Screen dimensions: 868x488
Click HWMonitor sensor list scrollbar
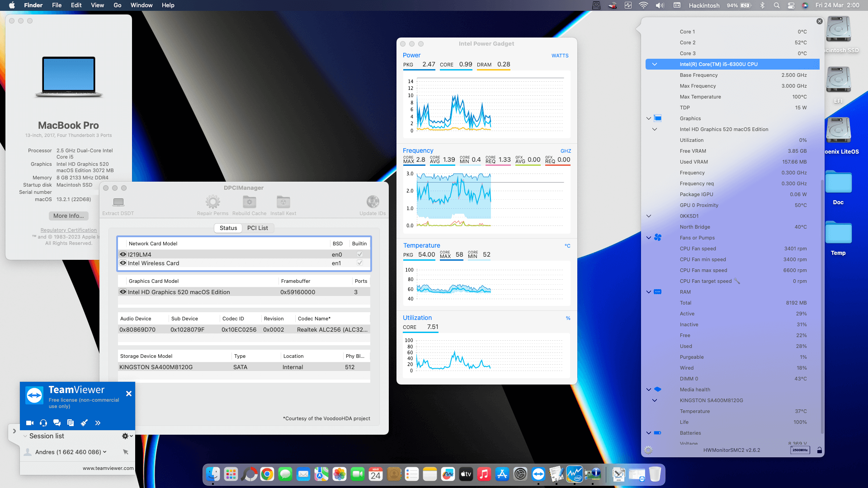(x=822, y=306)
